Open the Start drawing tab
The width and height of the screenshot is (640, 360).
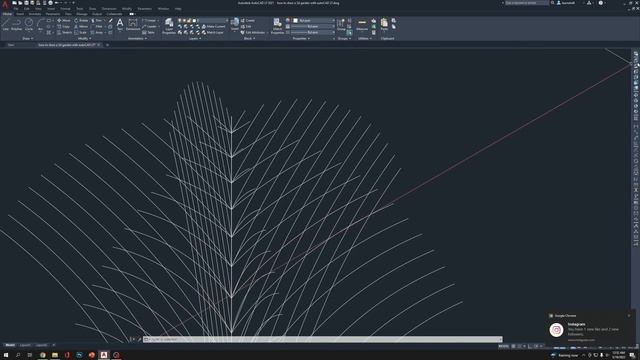point(11,45)
